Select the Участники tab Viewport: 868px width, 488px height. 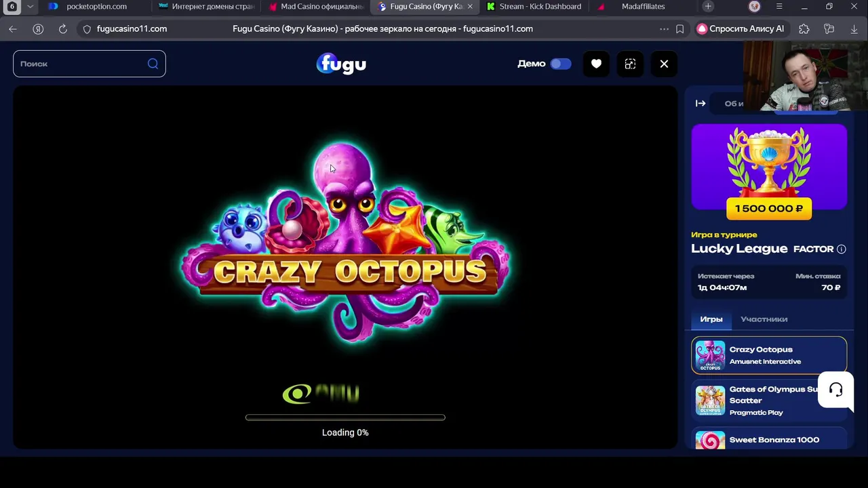pos(764,319)
